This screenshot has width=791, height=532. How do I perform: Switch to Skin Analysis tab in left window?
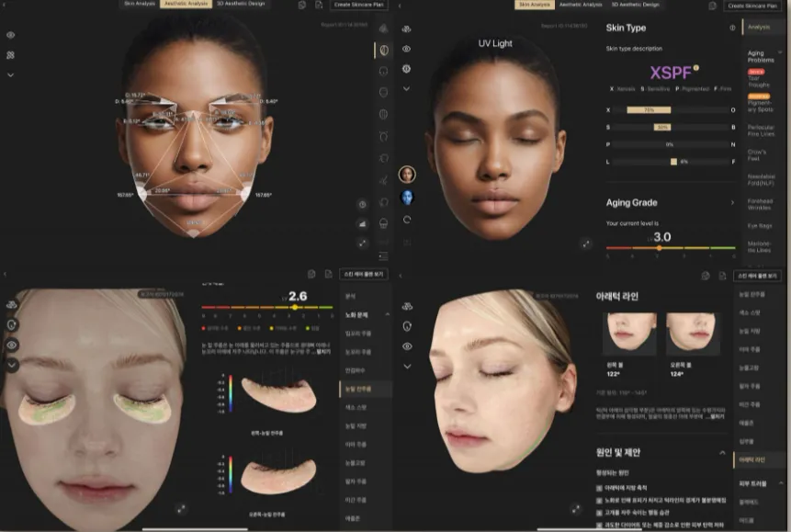[x=140, y=4]
